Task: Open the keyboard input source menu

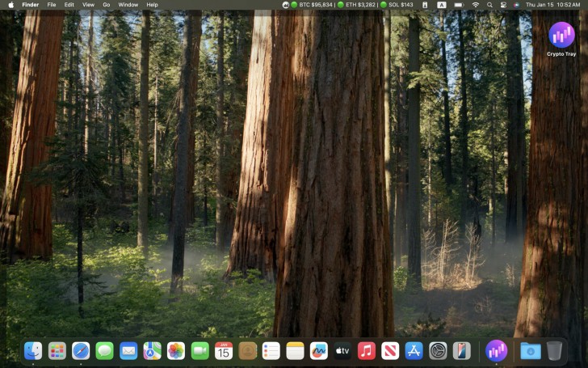Action: coord(442,5)
